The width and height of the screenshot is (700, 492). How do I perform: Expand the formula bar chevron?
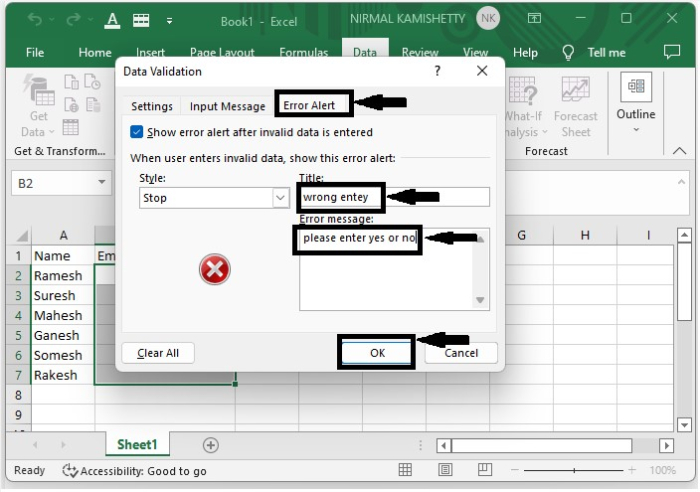pyautogui.click(x=681, y=182)
